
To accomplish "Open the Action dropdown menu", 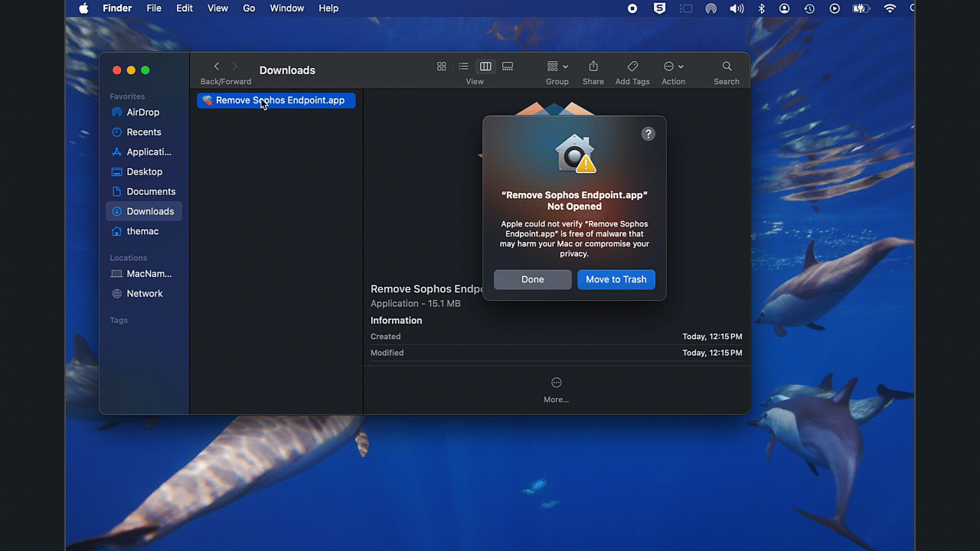I will (x=673, y=67).
